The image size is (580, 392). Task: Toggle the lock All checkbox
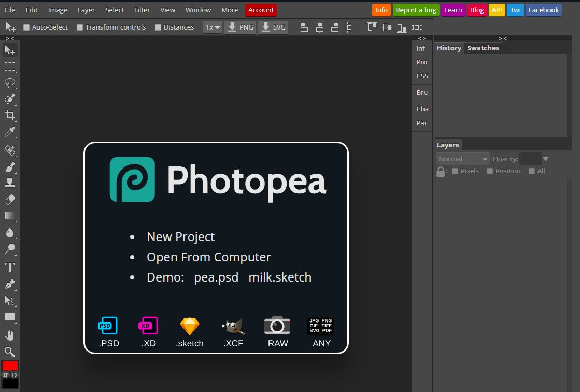coord(532,171)
